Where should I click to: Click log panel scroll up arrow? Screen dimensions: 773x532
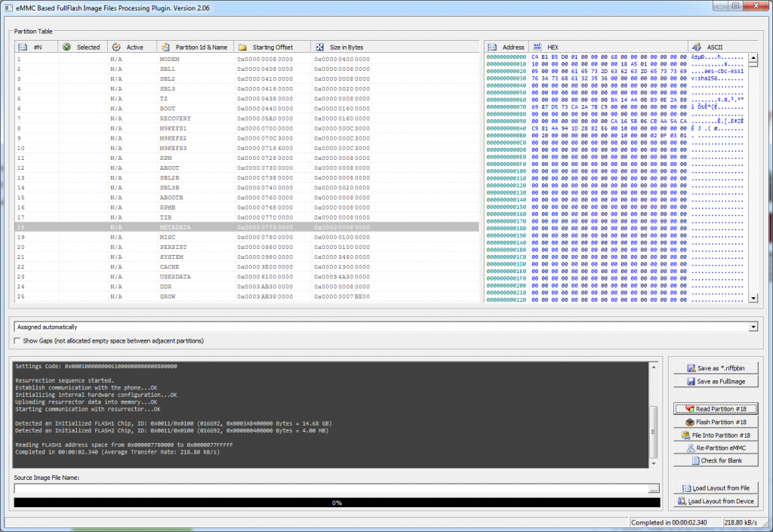654,367
